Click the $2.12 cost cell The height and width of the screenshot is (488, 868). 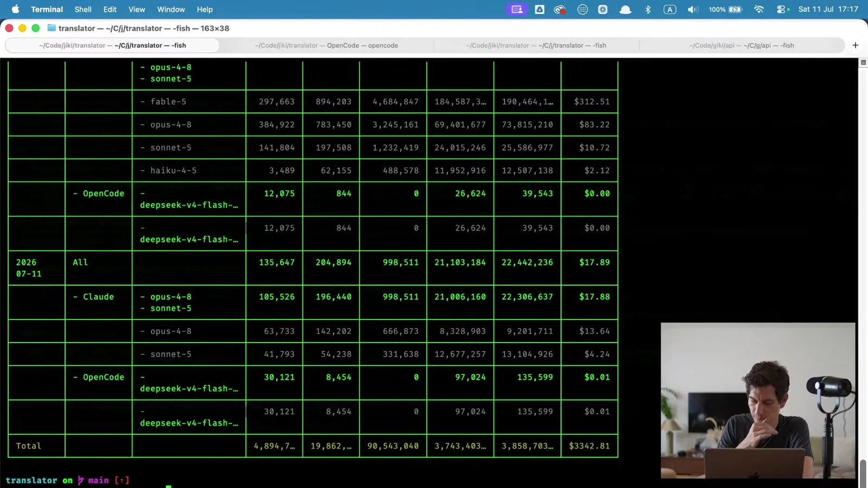tap(597, 171)
